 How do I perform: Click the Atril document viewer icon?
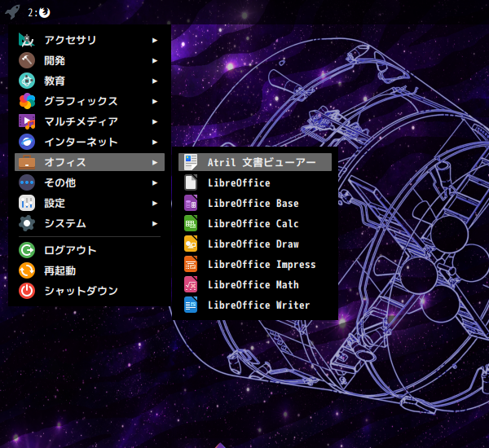click(191, 162)
